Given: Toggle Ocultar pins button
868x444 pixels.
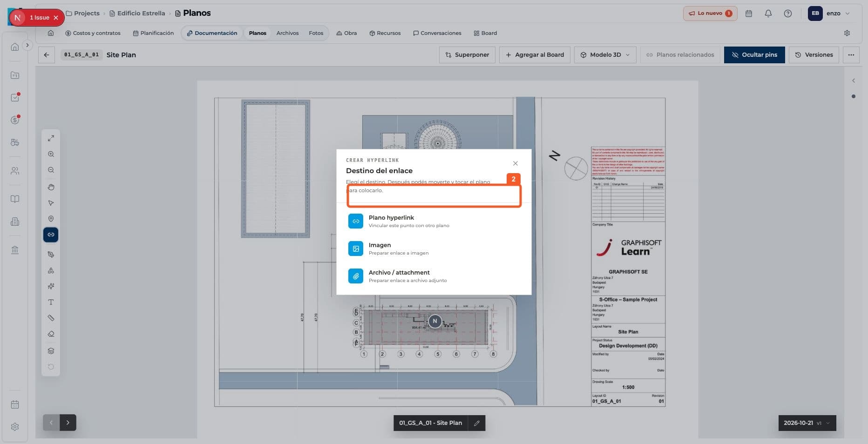Looking at the screenshot, I should (754, 55).
